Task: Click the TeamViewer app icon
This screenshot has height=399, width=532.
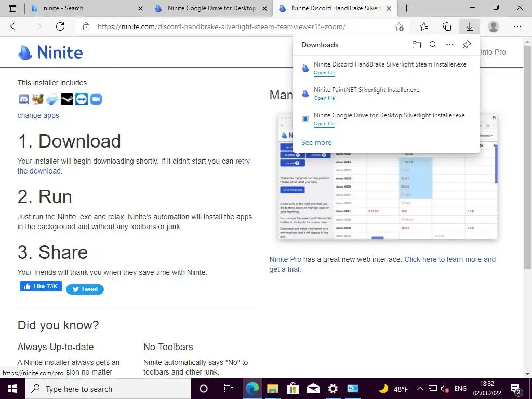Action: coord(82,99)
